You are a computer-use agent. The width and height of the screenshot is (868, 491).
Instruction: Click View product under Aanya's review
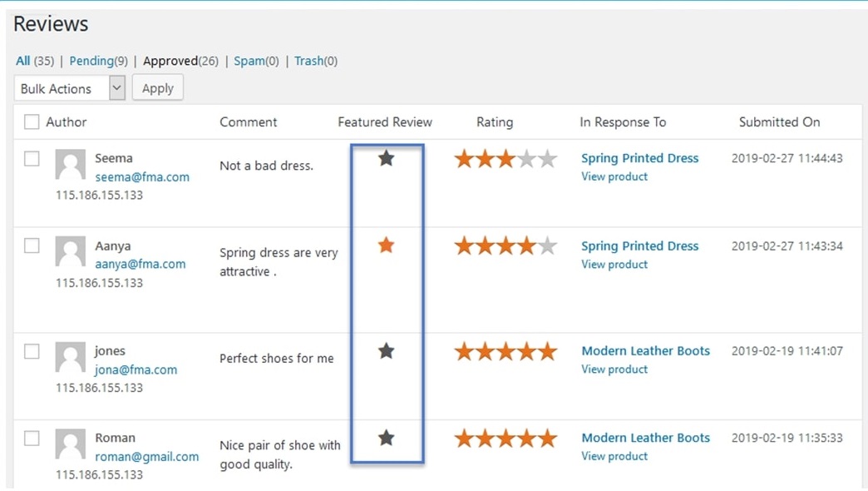pos(614,265)
